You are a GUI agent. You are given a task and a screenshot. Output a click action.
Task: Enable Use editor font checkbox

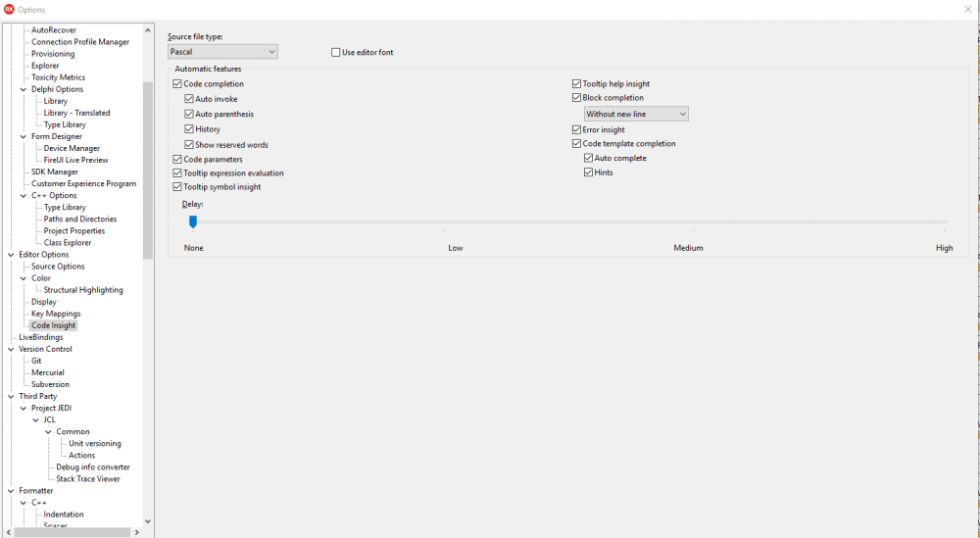click(x=335, y=53)
